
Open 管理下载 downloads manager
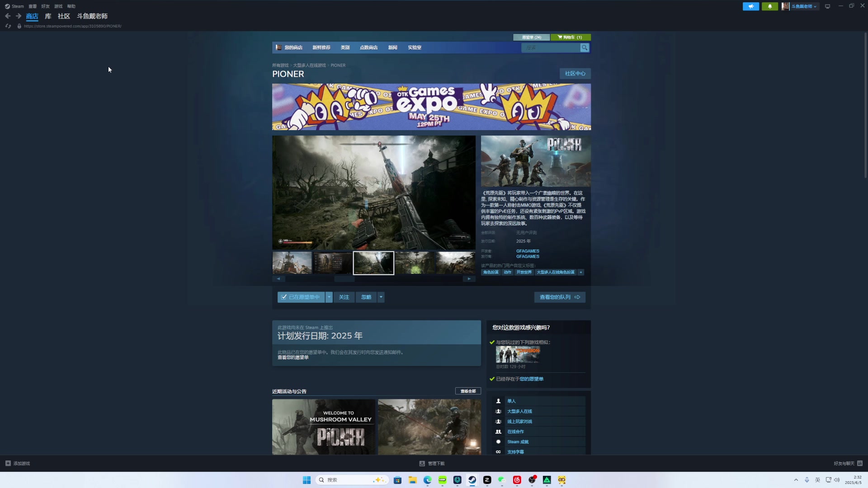click(x=432, y=463)
